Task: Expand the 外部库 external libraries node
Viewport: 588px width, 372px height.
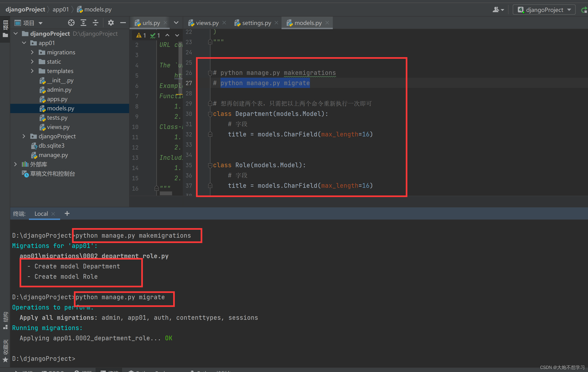Action: 16,164
